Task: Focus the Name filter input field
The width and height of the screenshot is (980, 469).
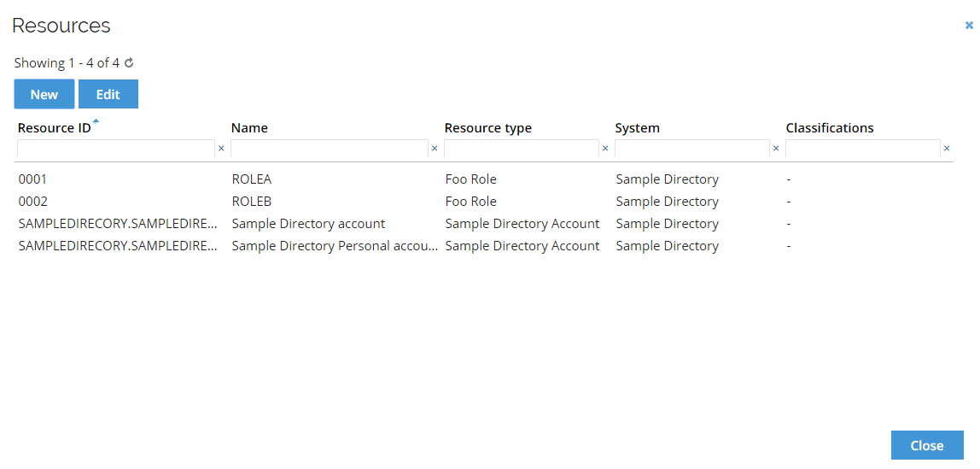Action: (330, 149)
